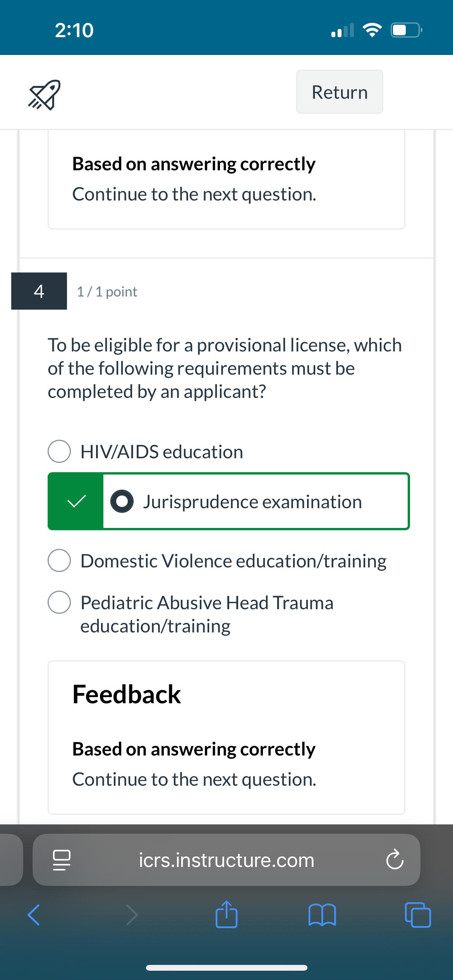Image resolution: width=453 pixels, height=980 pixels.
Task: Show open tabs with tabs icon
Action: tap(418, 915)
